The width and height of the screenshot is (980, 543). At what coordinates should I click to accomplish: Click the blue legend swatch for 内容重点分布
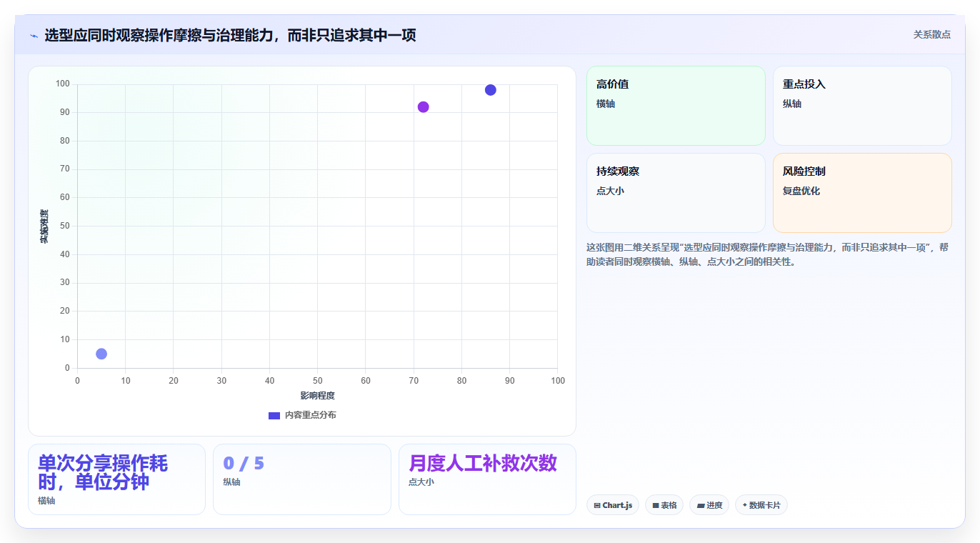274,415
